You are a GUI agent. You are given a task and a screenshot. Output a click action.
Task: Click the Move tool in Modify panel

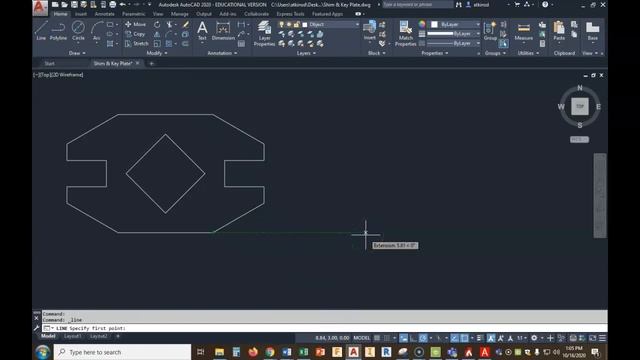click(136, 24)
